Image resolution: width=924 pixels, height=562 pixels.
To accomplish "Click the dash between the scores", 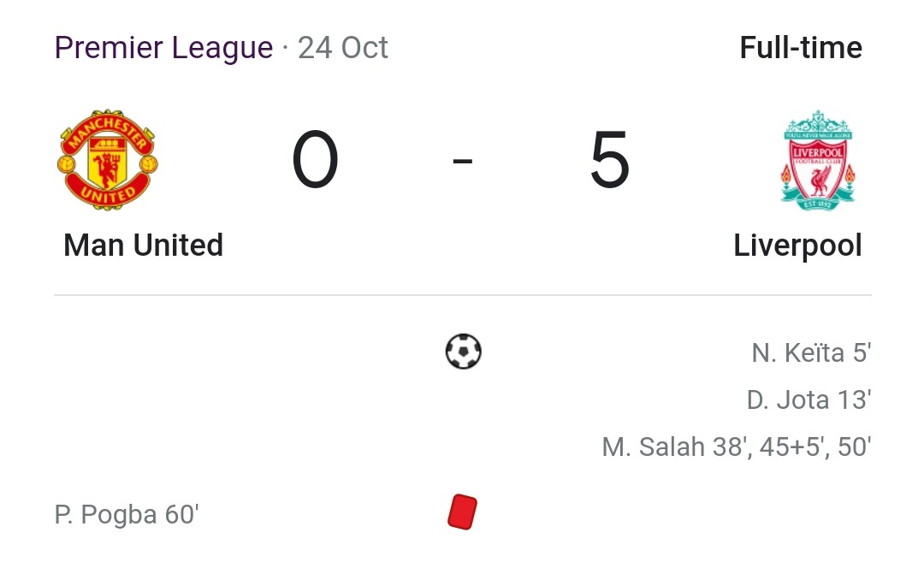I will [463, 160].
